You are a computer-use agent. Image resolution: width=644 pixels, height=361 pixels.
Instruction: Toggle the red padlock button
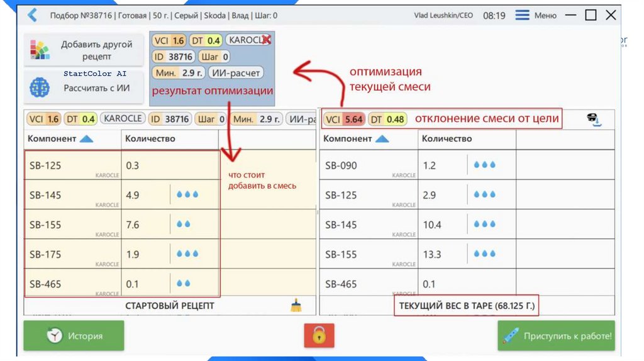coord(319,336)
